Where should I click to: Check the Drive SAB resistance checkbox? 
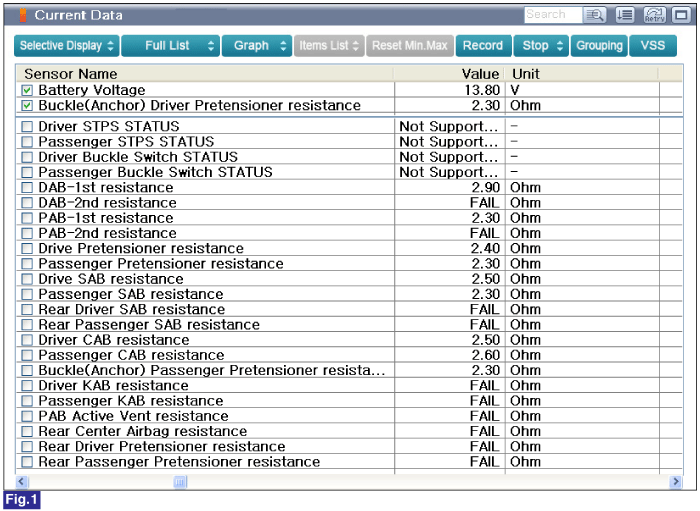(27, 279)
